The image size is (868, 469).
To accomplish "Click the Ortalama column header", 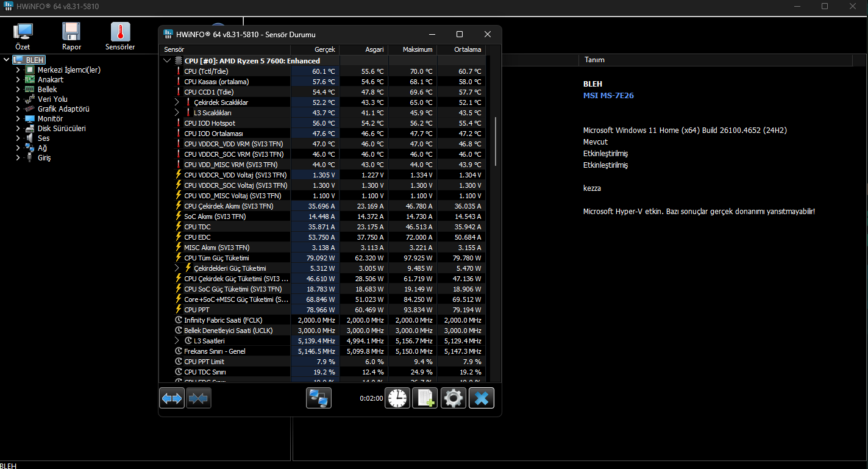I will (461, 49).
